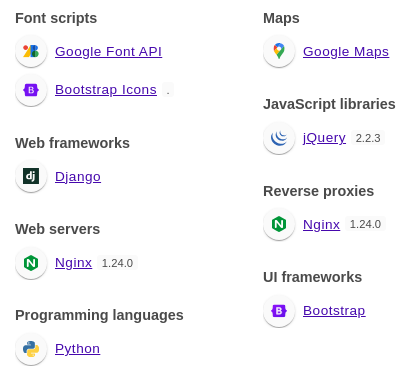Image resolution: width=410 pixels, height=373 pixels.
Task: Open the Nginx link under Reverse proxies
Action: click(321, 224)
